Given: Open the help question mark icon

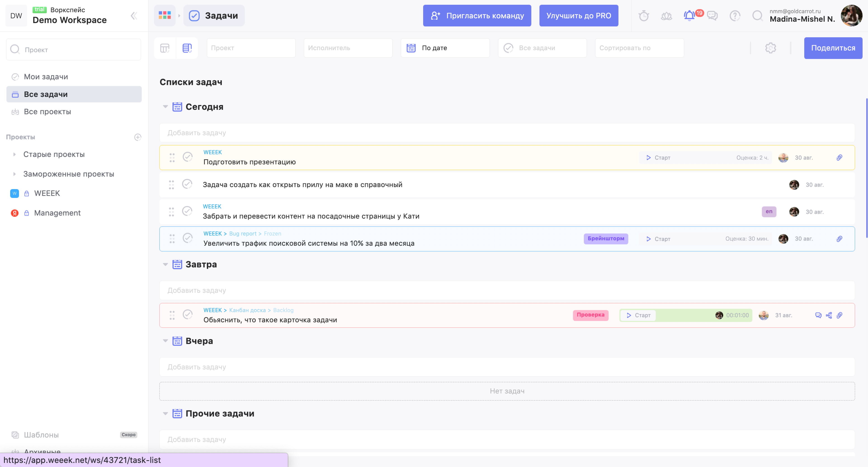Looking at the screenshot, I should [735, 16].
